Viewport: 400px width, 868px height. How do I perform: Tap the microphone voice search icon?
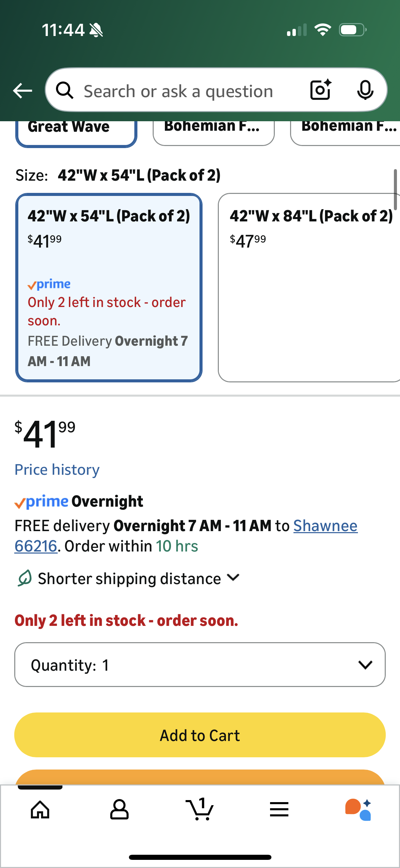(x=365, y=90)
